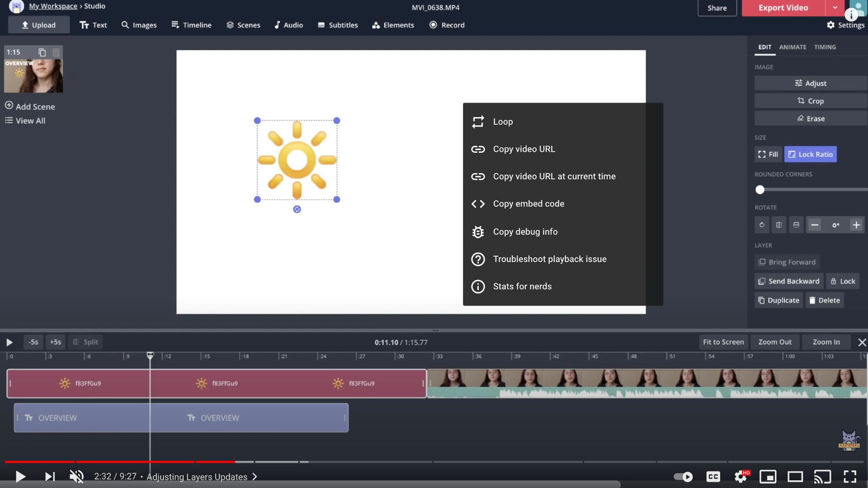Image resolution: width=868 pixels, height=488 pixels.
Task: Open the Export Video dropdown arrow
Action: pos(835,8)
